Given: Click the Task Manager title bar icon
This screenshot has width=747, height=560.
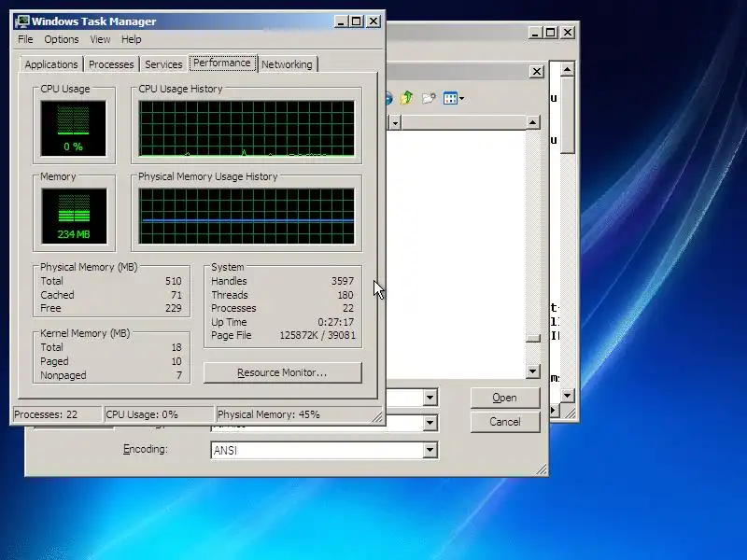Looking at the screenshot, I should click(x=21, y=21).
